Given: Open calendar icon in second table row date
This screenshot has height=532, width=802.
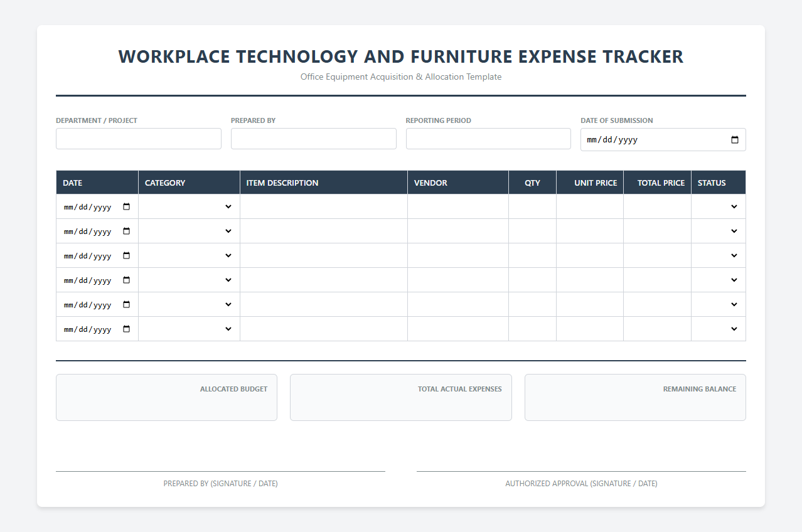Looking at the screenshot, I should (126, 231).
